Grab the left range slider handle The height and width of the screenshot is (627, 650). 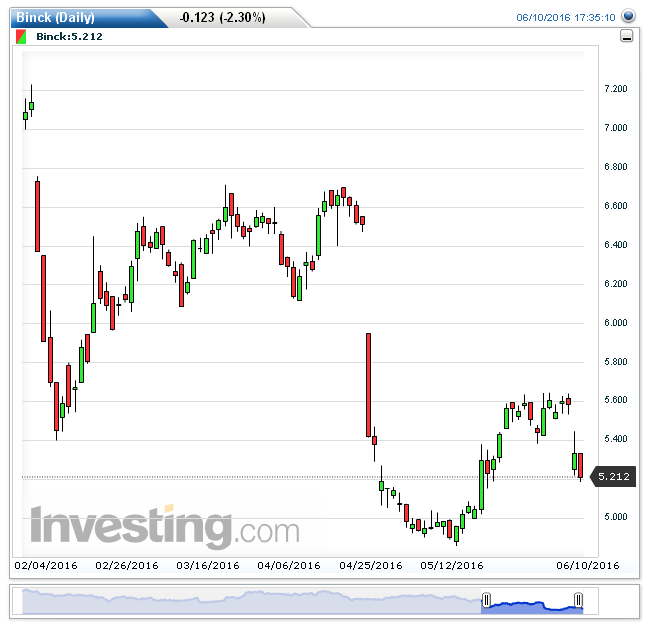tap(487, 600)
